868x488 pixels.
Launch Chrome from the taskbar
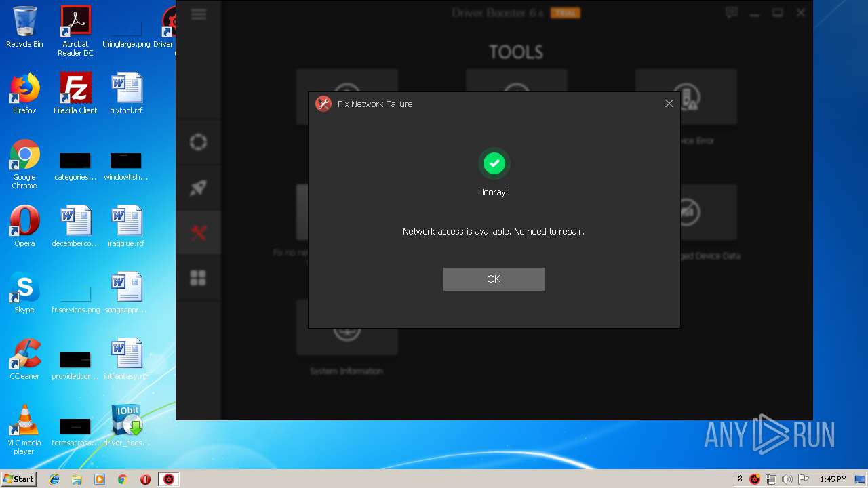(x=123, y=479)
